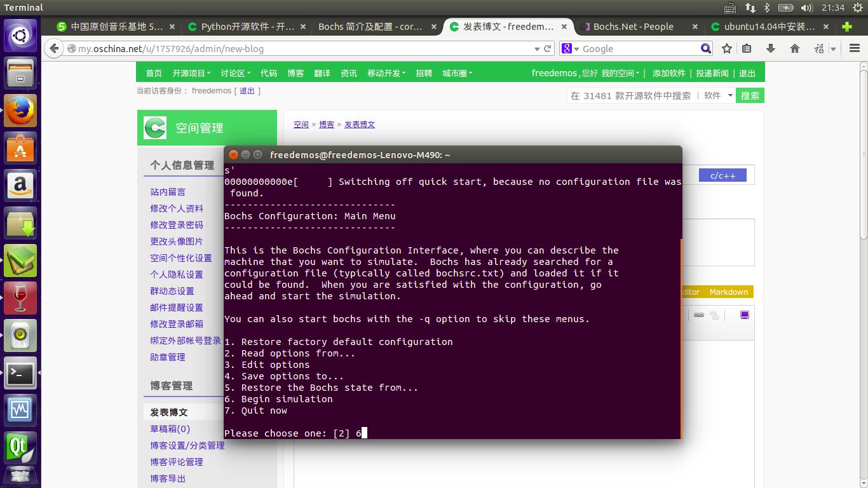Open Amazon launcher in dock
Viewport: 868px width, 488px height.
20,186
